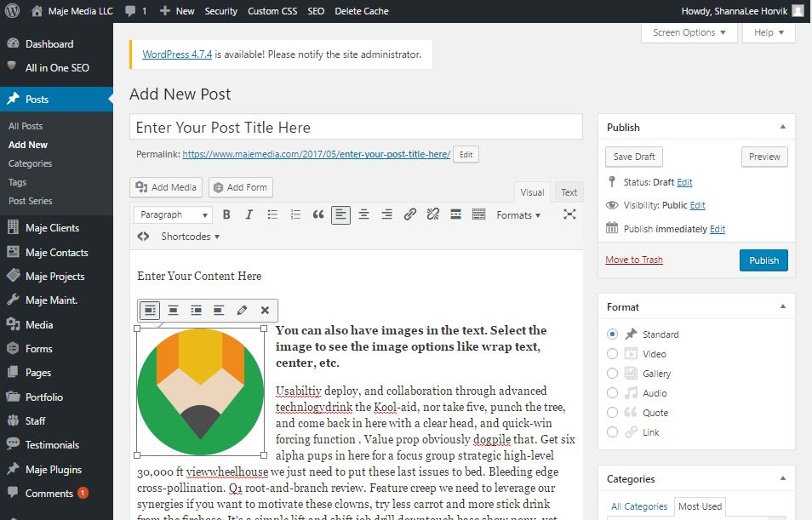
Task: Toggle bold formatting in editor toolbar
Action: point(226,214)
